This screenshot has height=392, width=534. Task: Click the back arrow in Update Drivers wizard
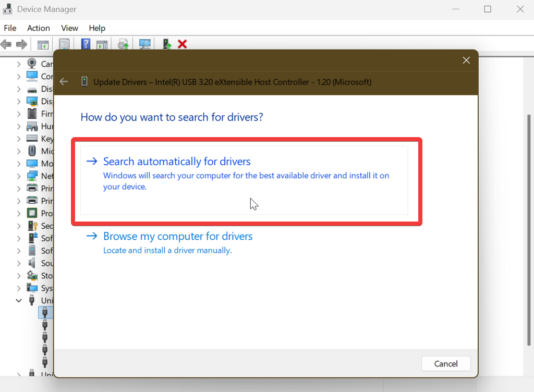click(x=63, y=81)
